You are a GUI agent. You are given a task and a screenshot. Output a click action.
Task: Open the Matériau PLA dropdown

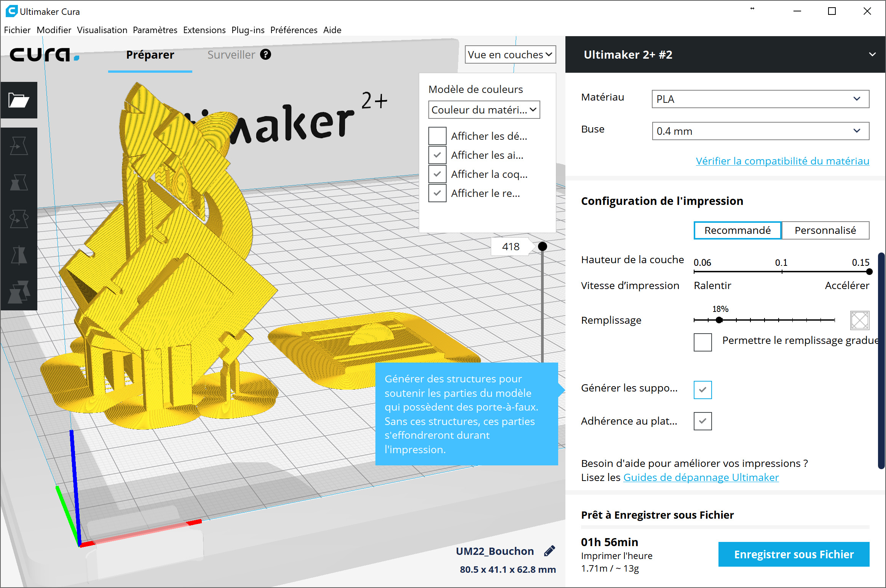[760, 99]
